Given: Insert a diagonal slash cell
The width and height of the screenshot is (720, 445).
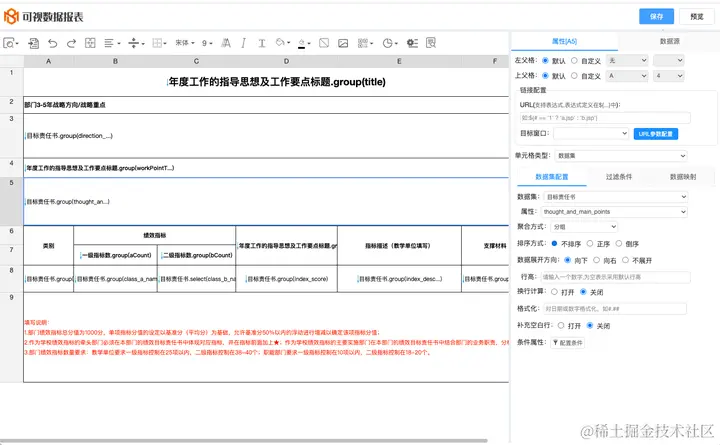Looking at the screenshot, I should 324,43.
